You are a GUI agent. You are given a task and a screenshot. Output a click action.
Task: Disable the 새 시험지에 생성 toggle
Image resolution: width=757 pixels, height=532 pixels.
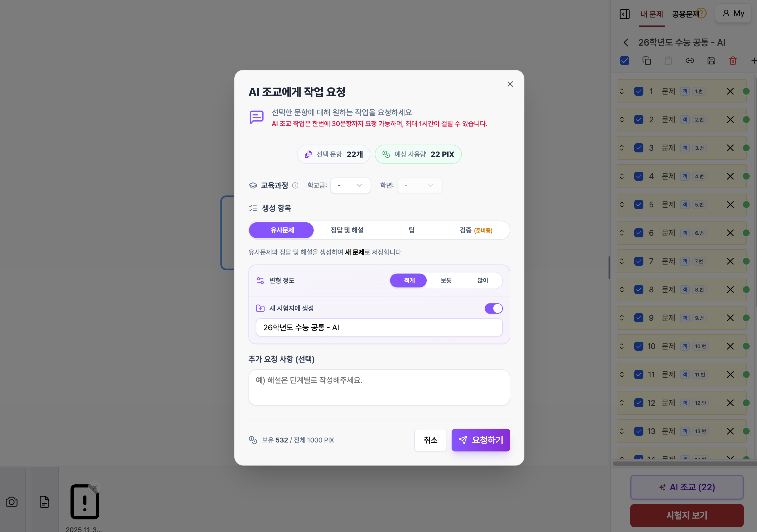click(x=493, y=308)
